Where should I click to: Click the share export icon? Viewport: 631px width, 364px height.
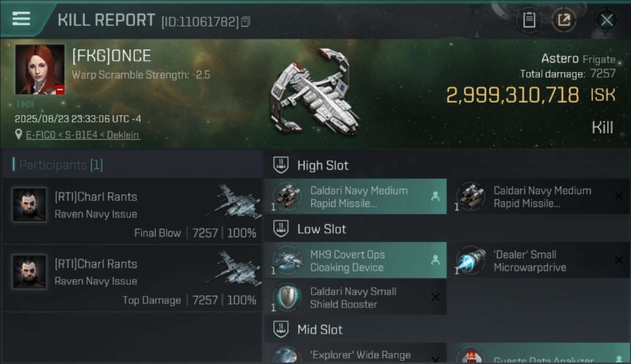[x=564, y=20]
